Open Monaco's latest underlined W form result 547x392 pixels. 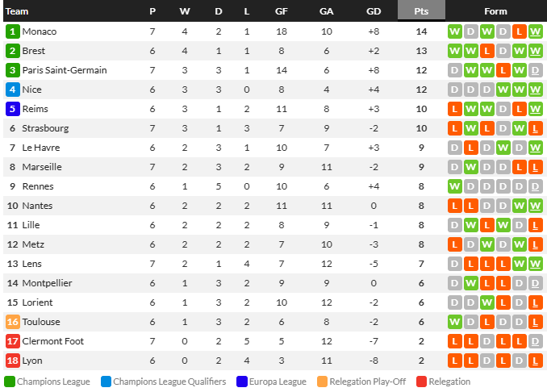tap(535, 31)
